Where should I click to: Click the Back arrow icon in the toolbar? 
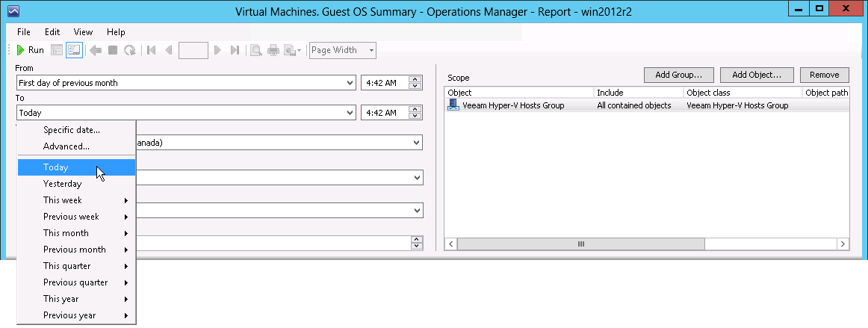click(x=95, y=50)
